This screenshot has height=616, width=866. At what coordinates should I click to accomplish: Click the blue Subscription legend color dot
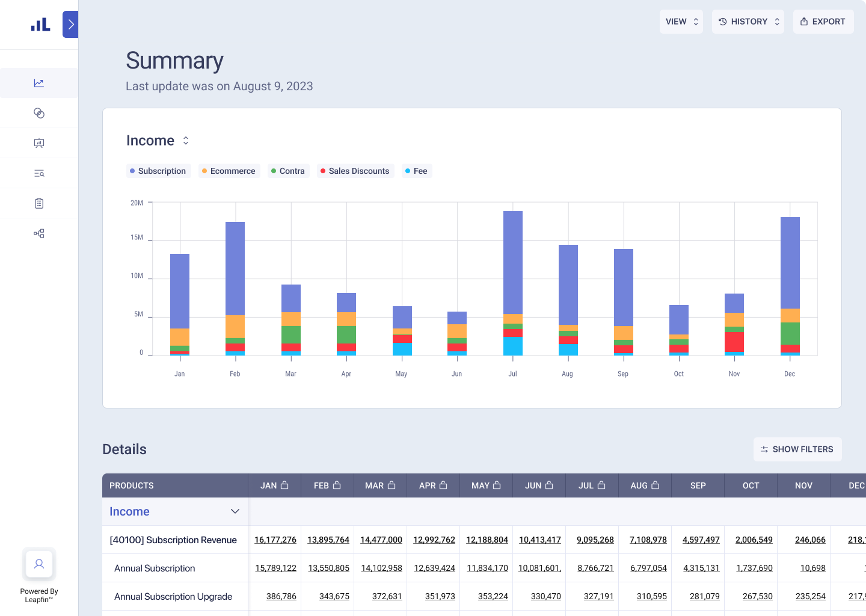(133, 171)
